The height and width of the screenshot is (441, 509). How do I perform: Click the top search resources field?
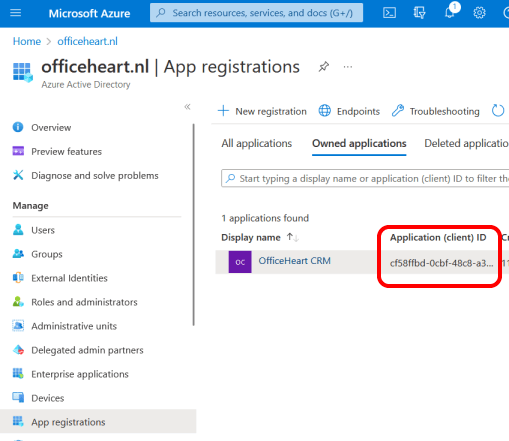tap(256, 13)
